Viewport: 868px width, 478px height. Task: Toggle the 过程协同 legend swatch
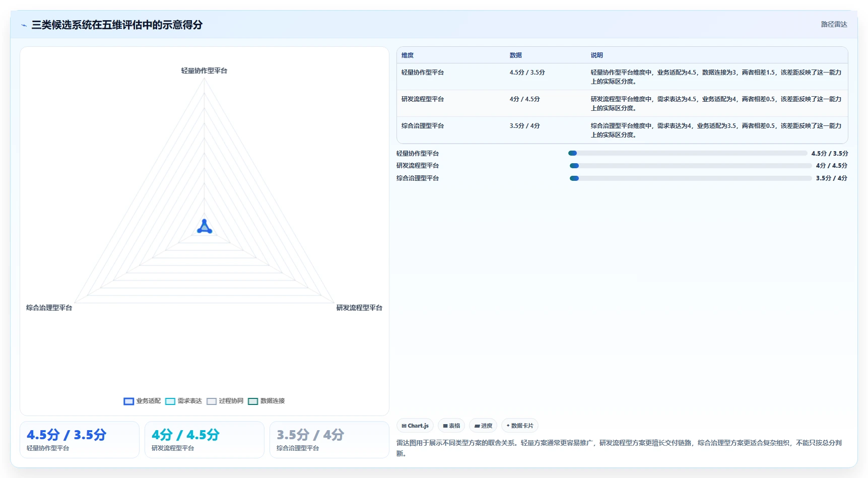(212, 401)
